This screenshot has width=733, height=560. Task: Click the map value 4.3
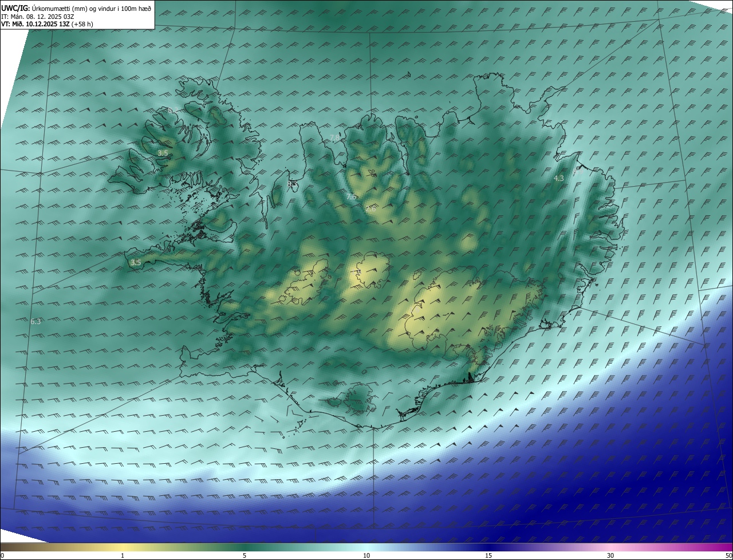(559, 178)
